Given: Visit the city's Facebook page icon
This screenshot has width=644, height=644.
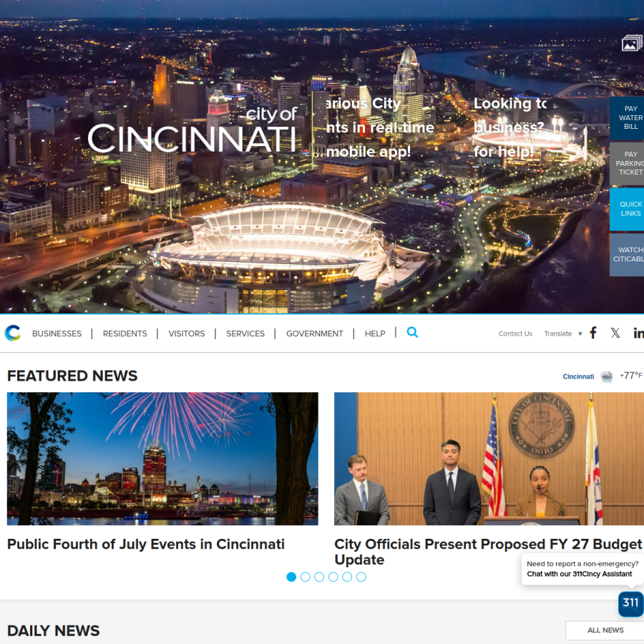Looking at the screenshot, I should (x=593, y=333).
